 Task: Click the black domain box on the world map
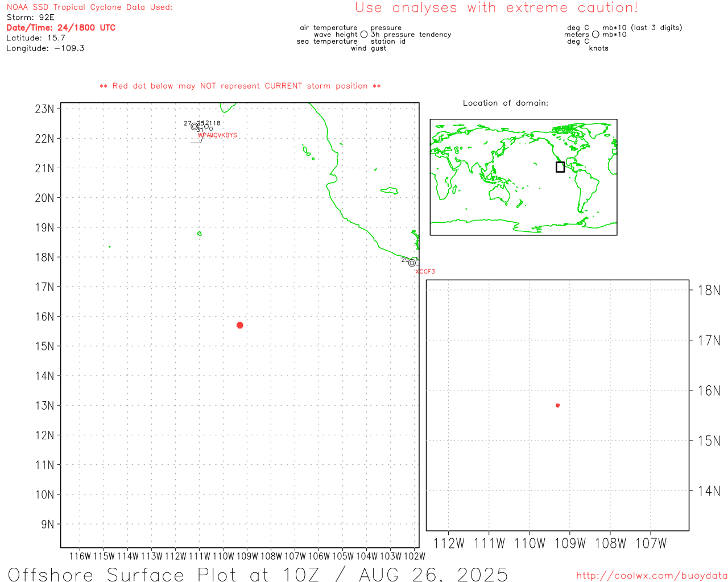[560, 167]
